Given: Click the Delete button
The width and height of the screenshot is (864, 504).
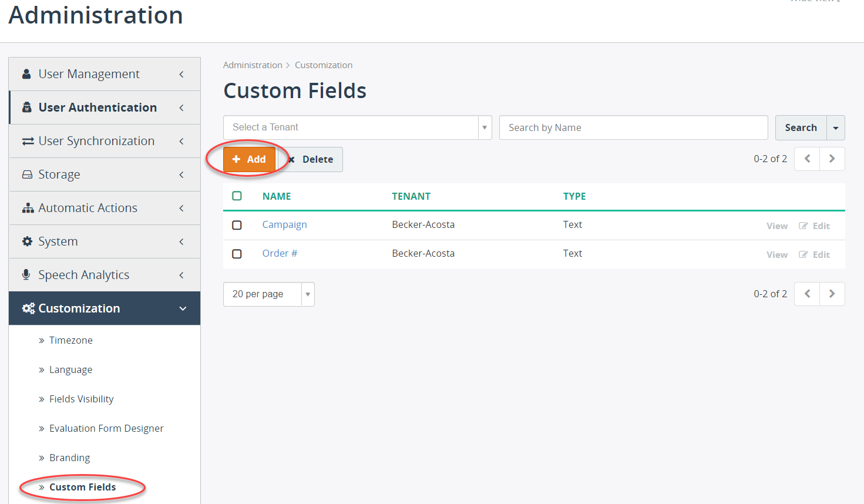Looking at the screenshot, I should coord(311,159).
